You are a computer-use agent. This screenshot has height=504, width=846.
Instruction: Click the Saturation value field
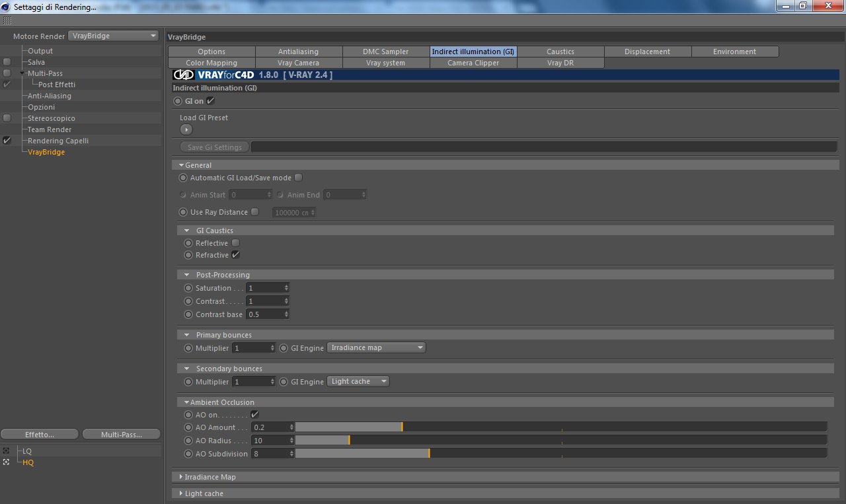[x=268, y=288]
